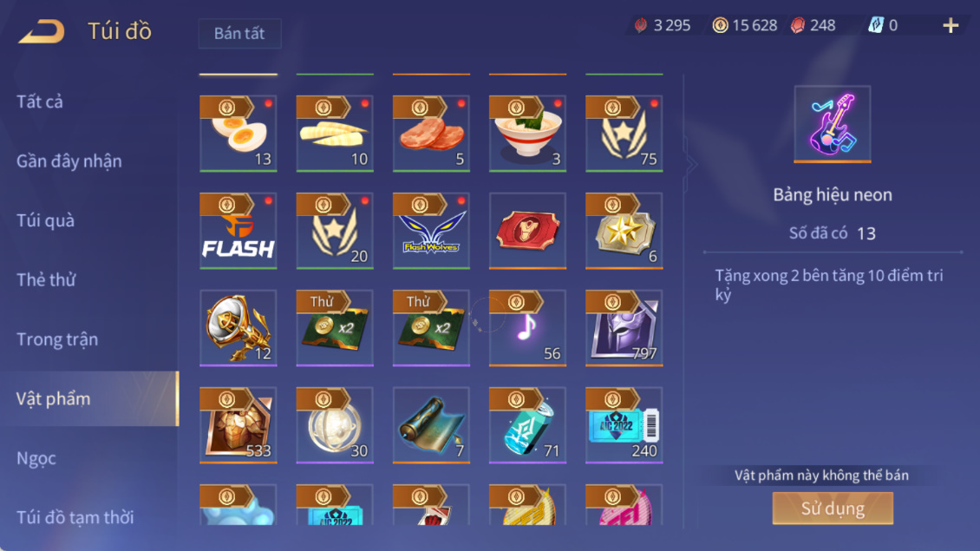
Task: Select the Flash Wolves logo item
Action: click(x=431, y=231)
